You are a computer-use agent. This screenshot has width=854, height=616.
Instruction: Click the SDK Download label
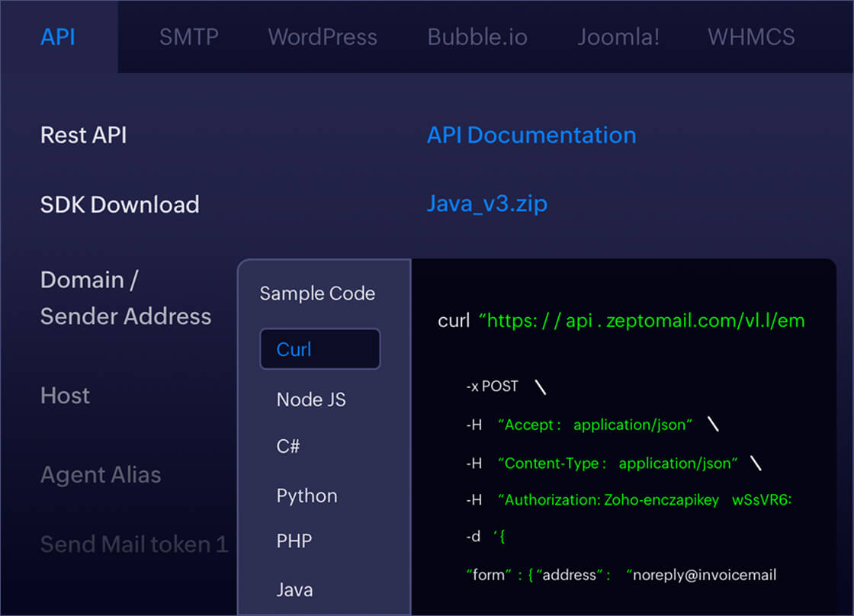coord(120,205)
